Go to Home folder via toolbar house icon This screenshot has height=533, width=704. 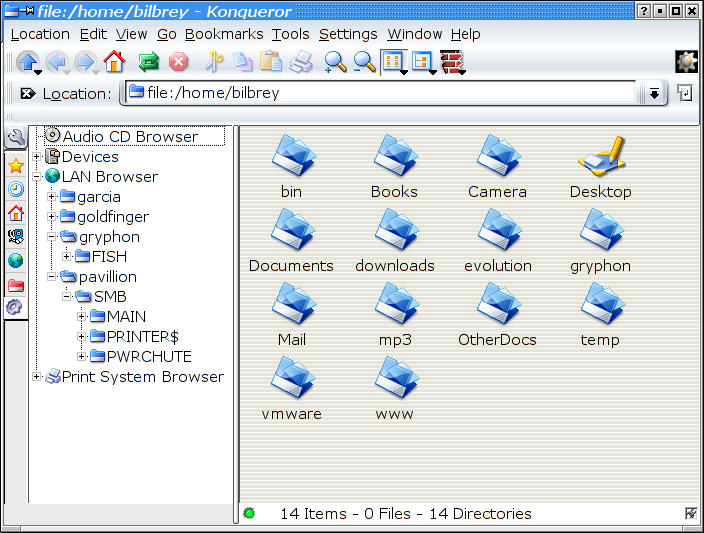tap(114, 62)
